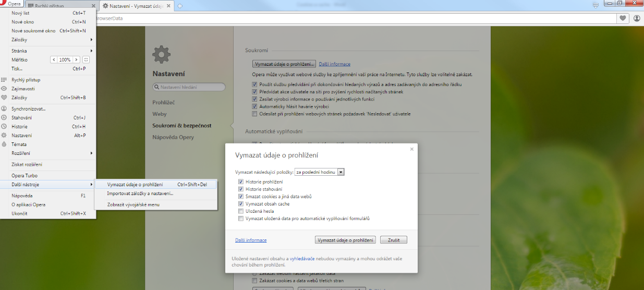Toggle fullscreen icon in Měřítko row
This screenshot has width=644, height=290.
click(x=86, y=59)
